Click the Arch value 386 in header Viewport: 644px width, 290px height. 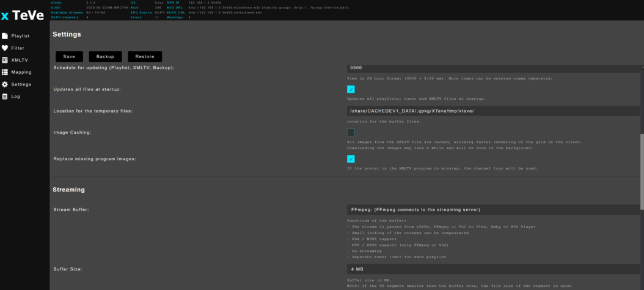pos(157,8)
